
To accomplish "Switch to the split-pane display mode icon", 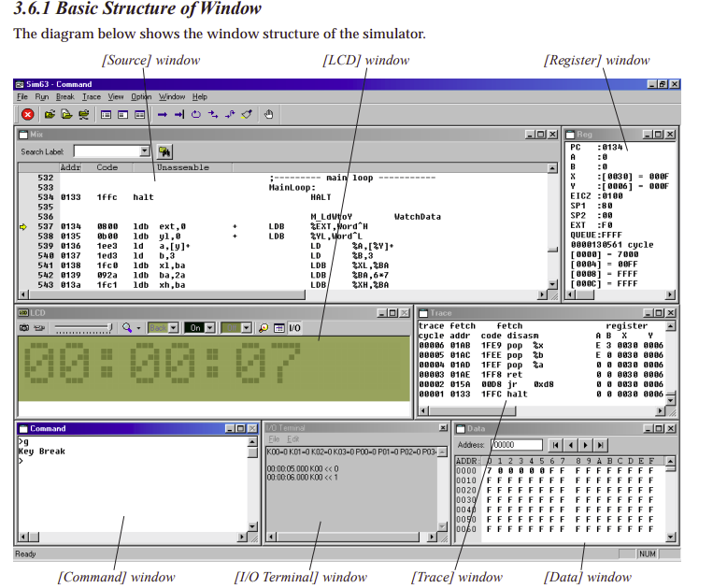I will (x=140, y=115).
